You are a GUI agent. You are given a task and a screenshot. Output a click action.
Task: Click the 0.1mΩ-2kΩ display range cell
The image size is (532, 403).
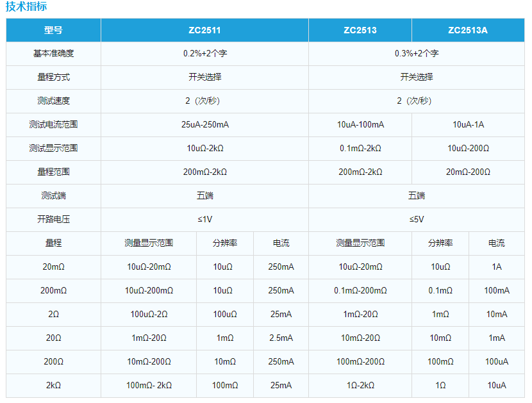pyautogui.click(x=360, y=149)
